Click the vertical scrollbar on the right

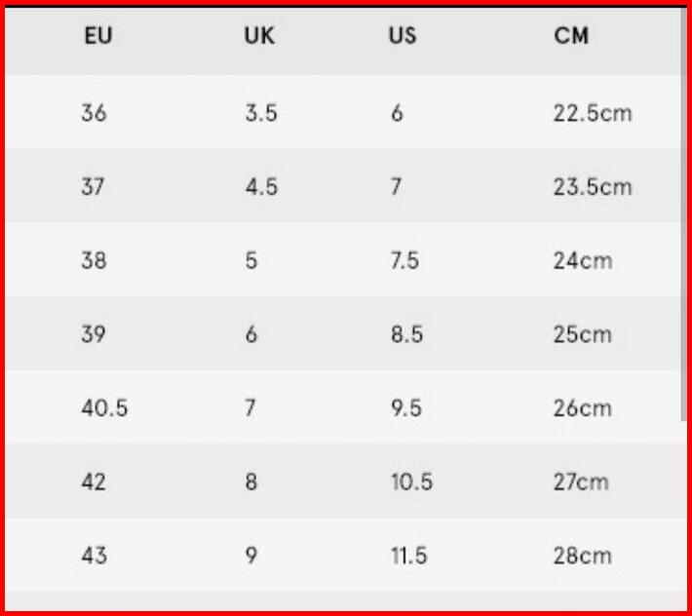pos(684,214)
